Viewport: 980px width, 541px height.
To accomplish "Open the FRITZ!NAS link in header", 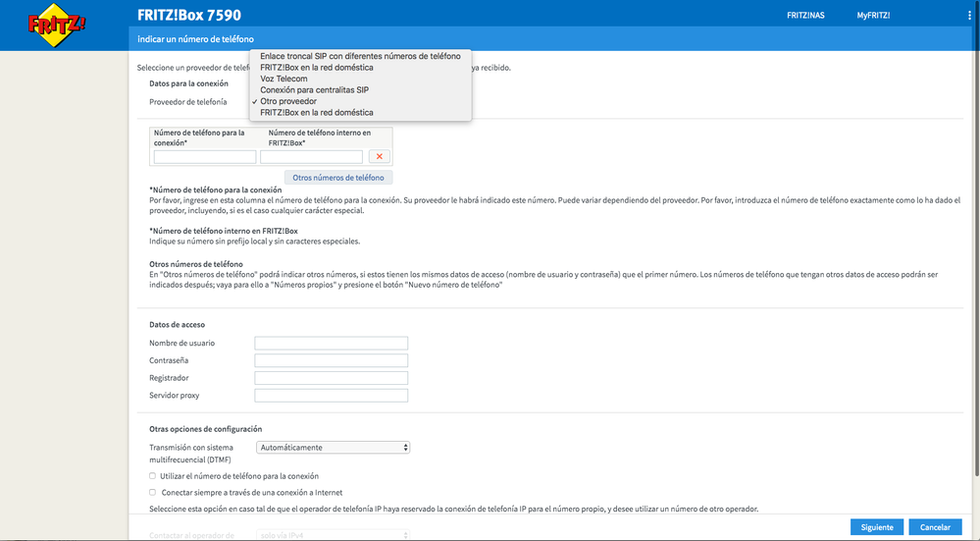I will 804,16.
